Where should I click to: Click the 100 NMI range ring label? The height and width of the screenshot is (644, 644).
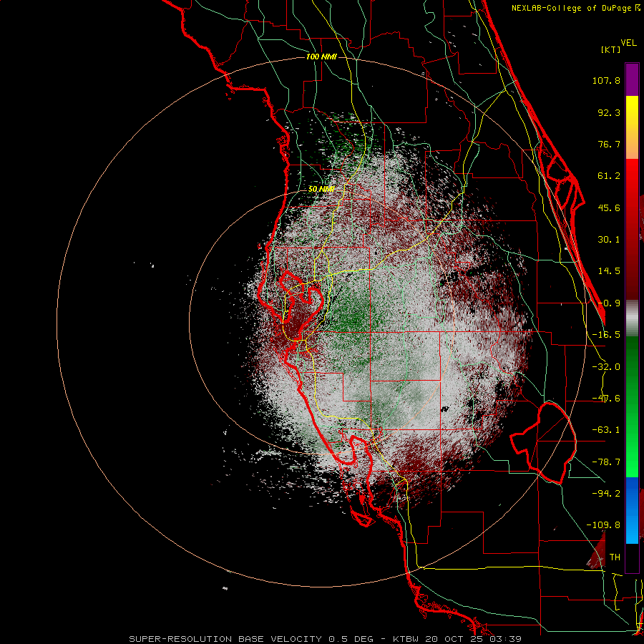pyautogui.click(x=321, y=57)
